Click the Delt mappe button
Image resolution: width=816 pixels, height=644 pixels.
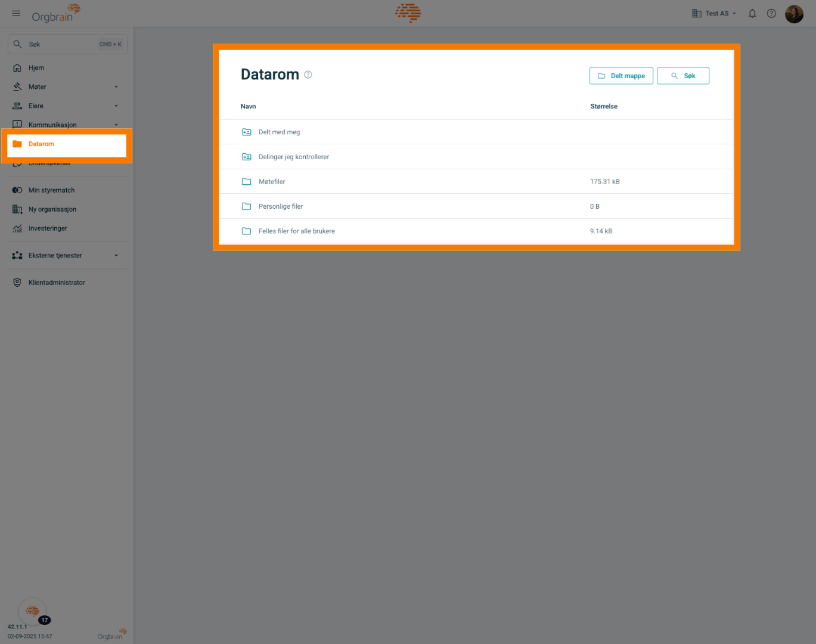click(x=621, y=76)
